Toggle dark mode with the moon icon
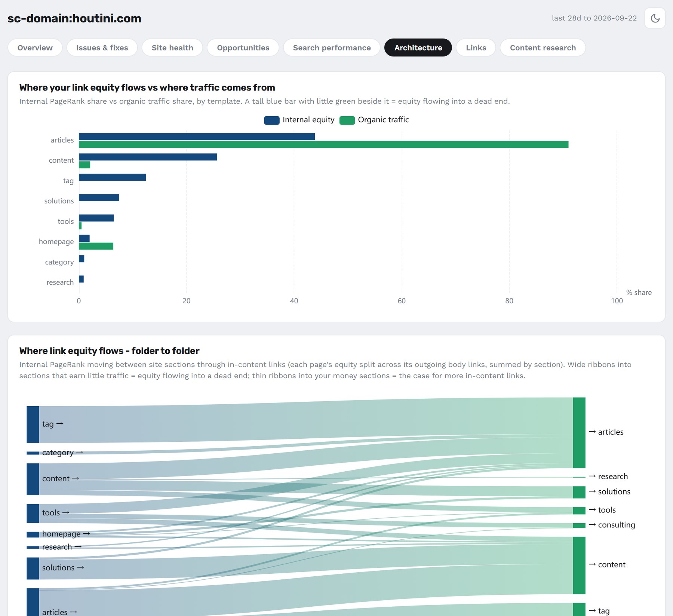This screenshot has width=673, height=616. coord(655,18)
